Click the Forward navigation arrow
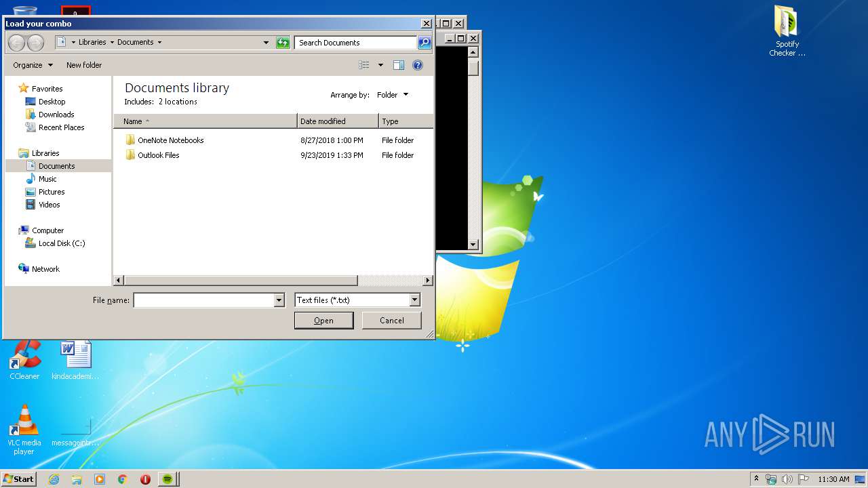Viewport: 868px width, 488px height. (35, 43)
